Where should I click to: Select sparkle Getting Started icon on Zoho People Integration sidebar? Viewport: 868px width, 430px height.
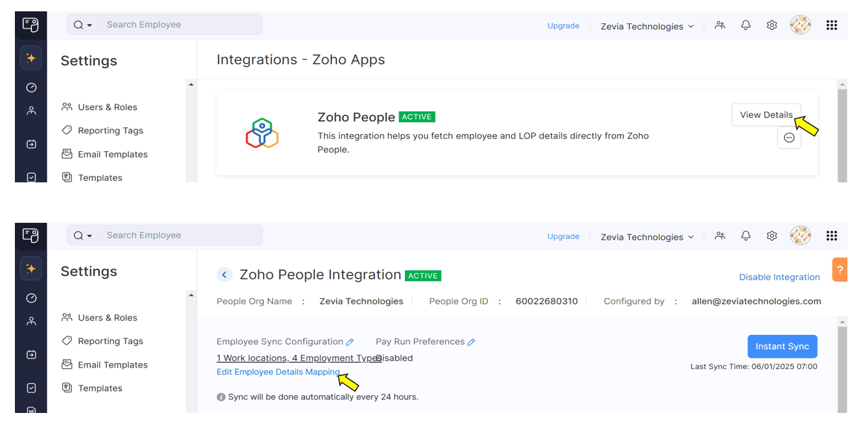tap(30, 269)
